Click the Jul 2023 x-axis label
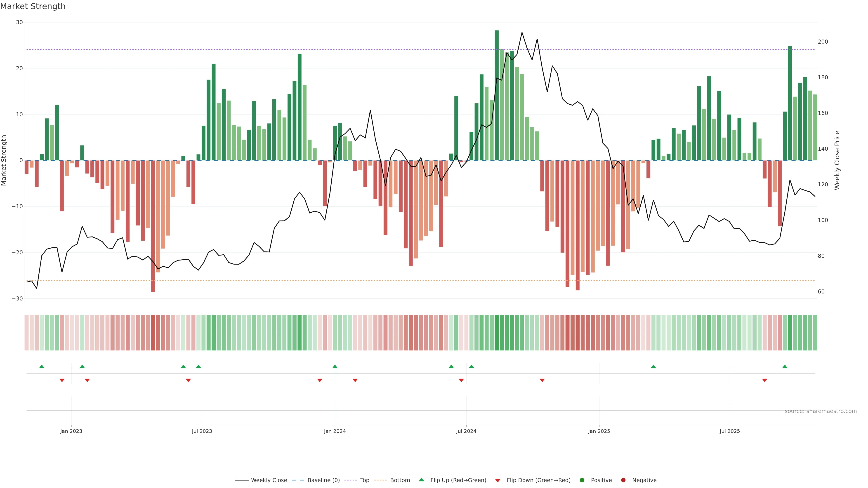The image size is (868, 488). coord(202,431)
